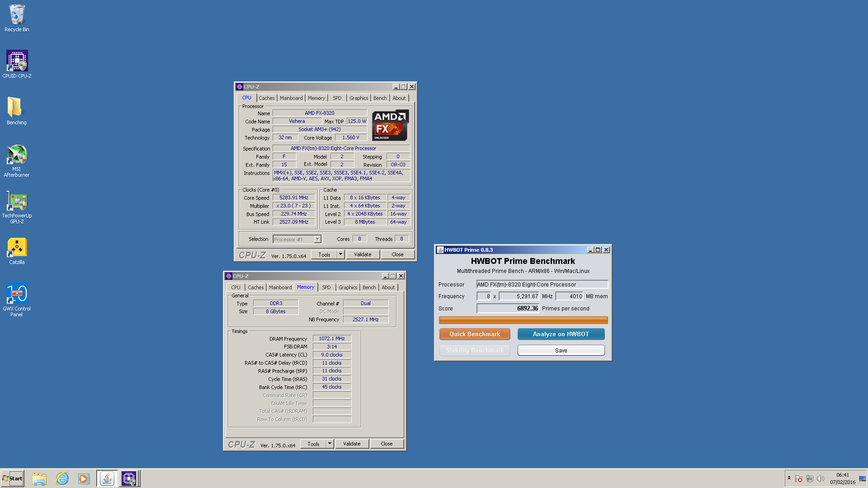This screenshot has height=488, width=868.
Task: Open Caches tab in lower CPU-Z
Action: pyautogui.click(x=256, y=287)
